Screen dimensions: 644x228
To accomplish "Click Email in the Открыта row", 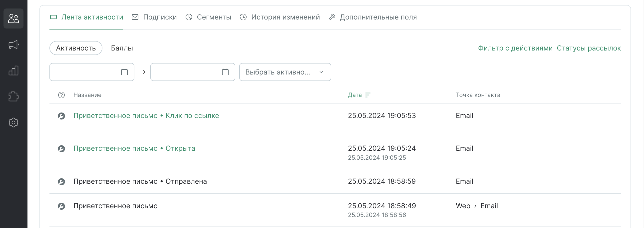I will [464, 148].
